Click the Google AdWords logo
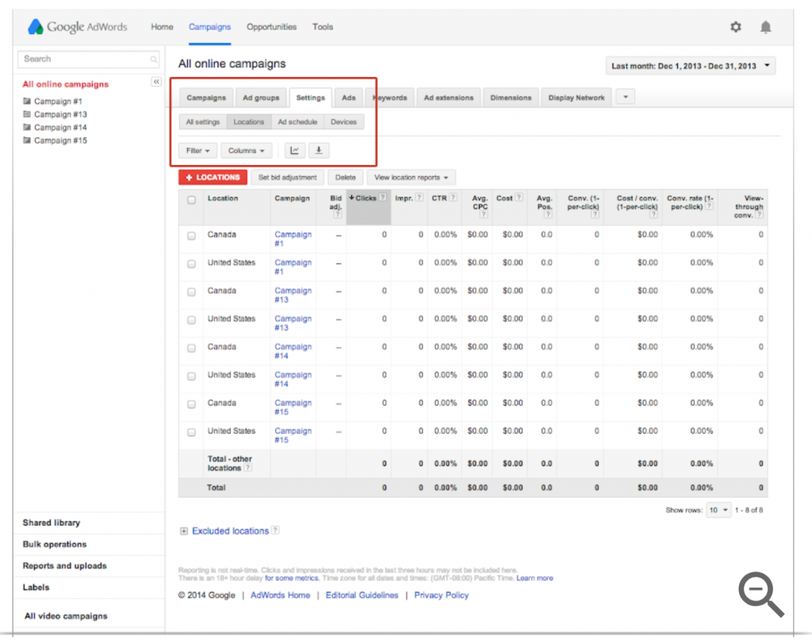812x644 pixels. [78, 27]
